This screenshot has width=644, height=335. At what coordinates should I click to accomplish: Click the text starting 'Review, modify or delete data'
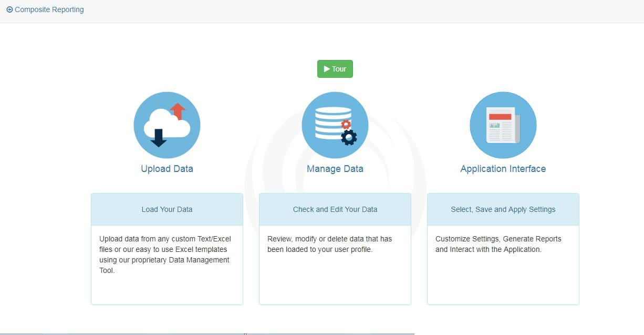click(x=330, y=244)
